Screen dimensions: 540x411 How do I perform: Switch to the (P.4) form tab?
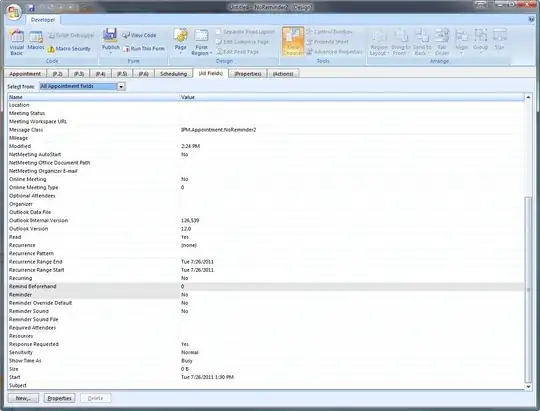tap(100, 74)
